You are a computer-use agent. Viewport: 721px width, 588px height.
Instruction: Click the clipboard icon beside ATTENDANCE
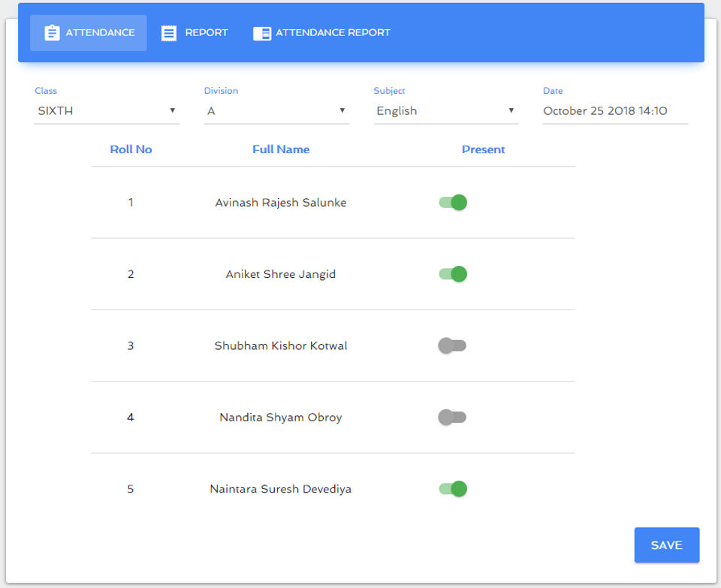[x=52, y=32]
